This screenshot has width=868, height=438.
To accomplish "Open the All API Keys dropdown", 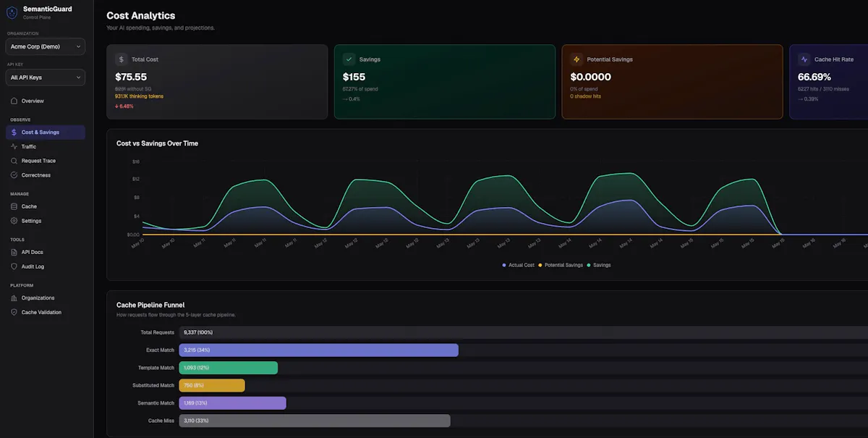I will click(46, 77).
